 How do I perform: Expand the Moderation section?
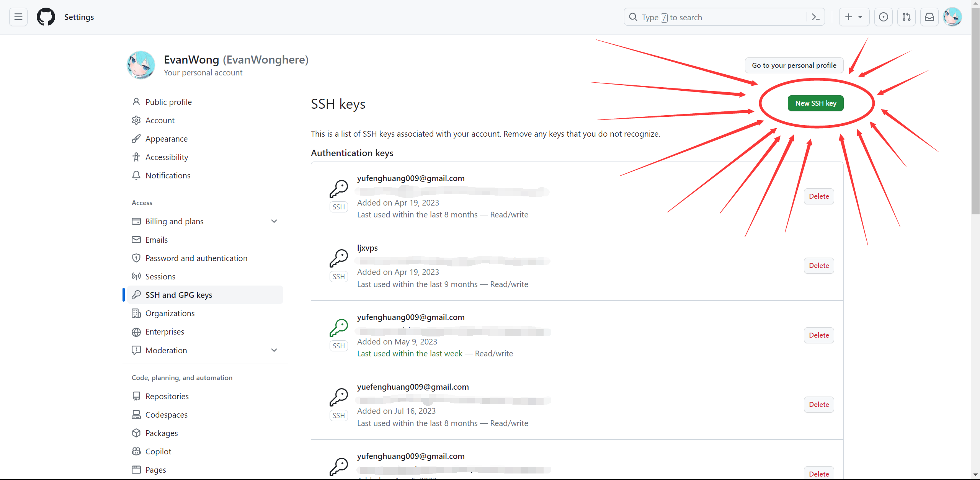[274, 350]
